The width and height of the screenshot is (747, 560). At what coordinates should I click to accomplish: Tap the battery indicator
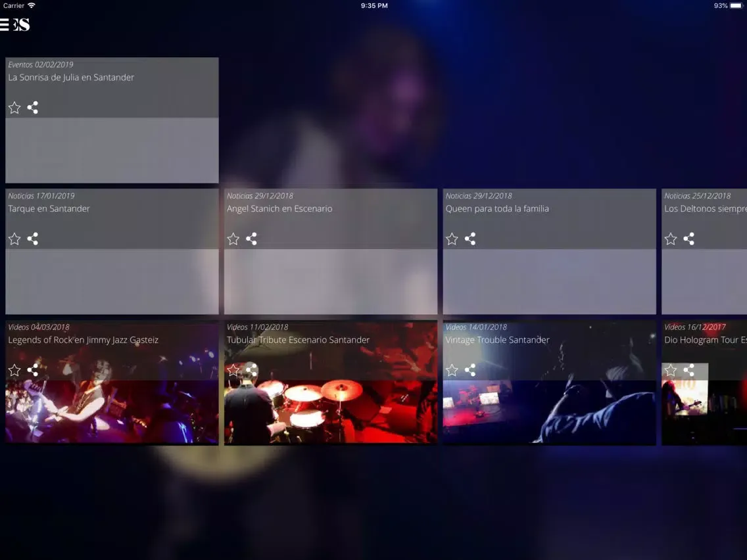(736, 6)
